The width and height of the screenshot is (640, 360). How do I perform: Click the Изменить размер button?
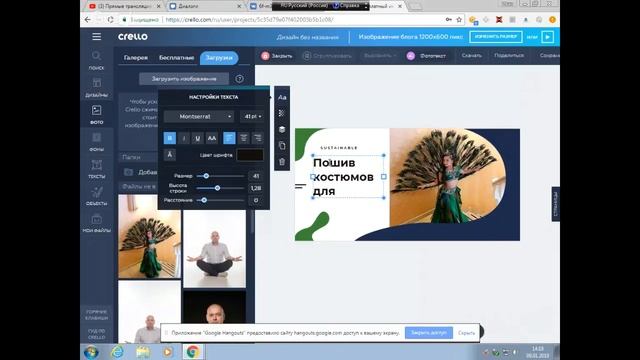tap(496, 37)
